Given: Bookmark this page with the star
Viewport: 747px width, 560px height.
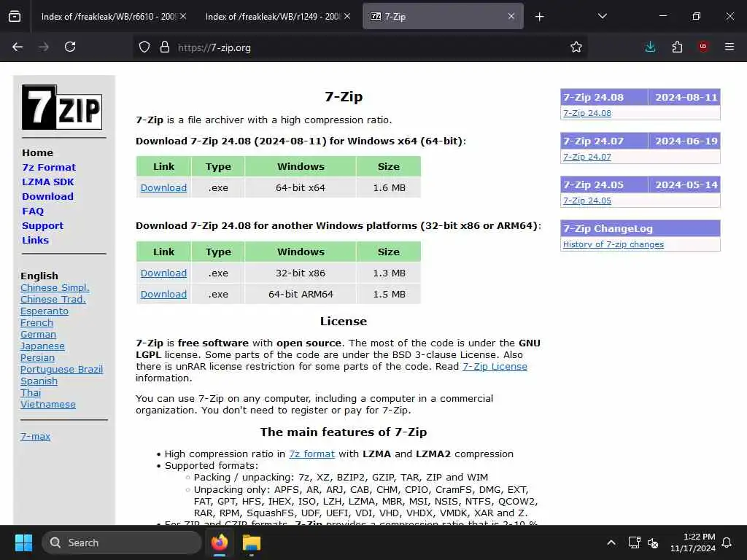Looking at the screenshot, I should [x=576, y=47].
